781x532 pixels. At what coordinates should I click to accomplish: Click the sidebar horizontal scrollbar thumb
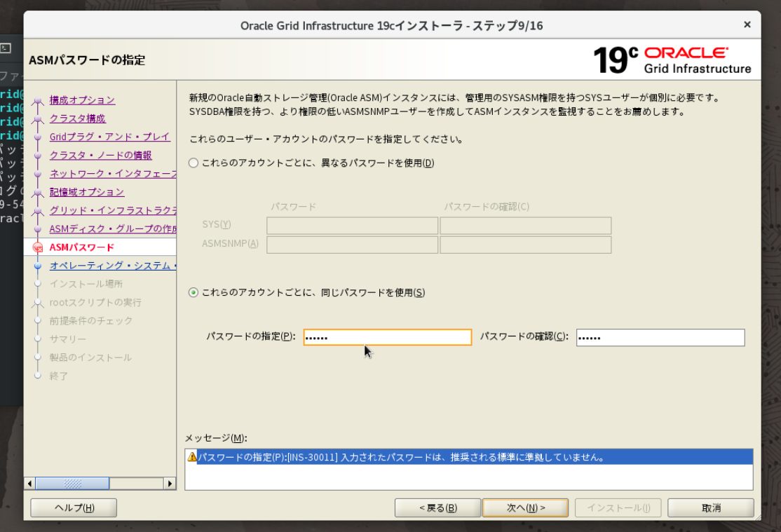(x=72, y=483)
